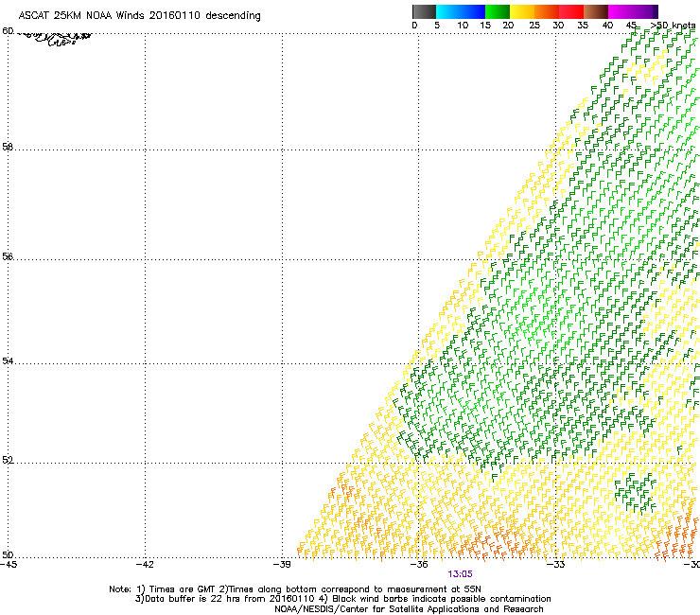Viewport: 700px width, 615px height.
Task: Click the orange 25-30 knots legend segment
Action: (547, 11)
